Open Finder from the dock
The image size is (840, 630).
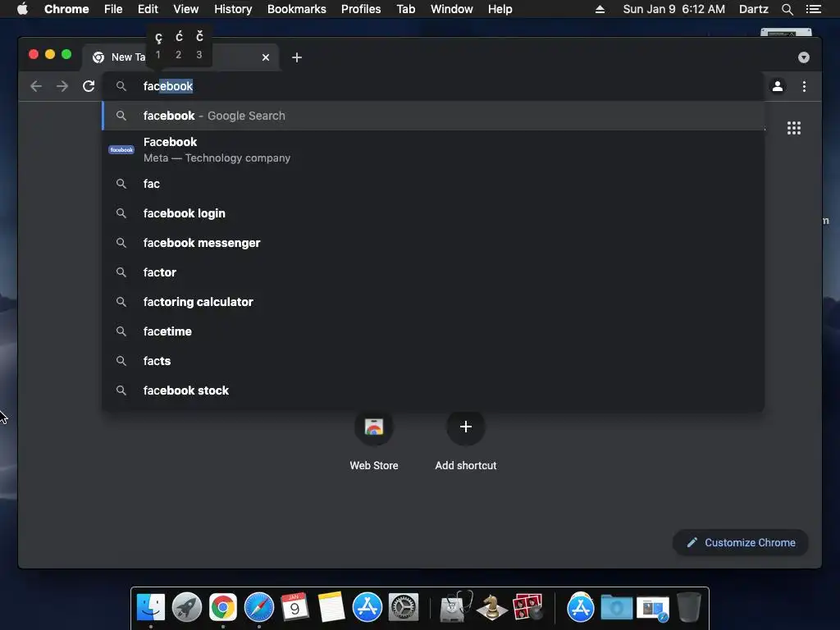click(151, 608)
